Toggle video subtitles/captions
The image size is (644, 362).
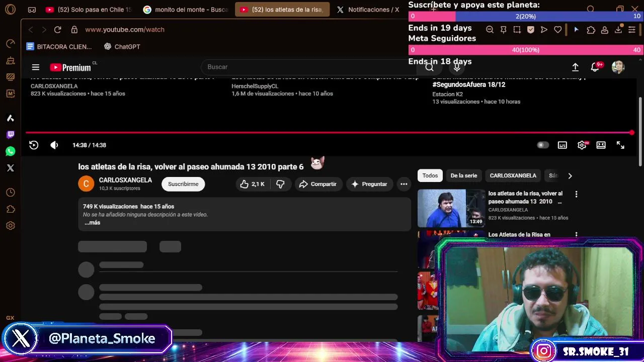coord(562,145)
